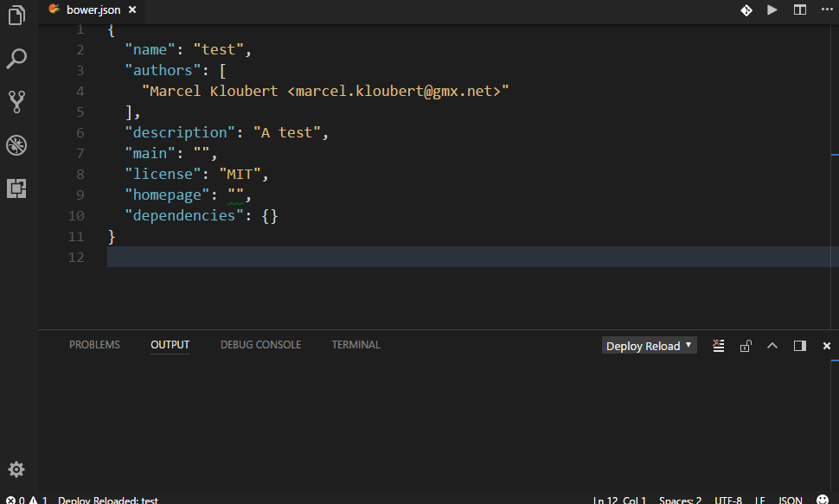Click the "MIT" value
The image size is (839, 504).
(x=240, y=175)
